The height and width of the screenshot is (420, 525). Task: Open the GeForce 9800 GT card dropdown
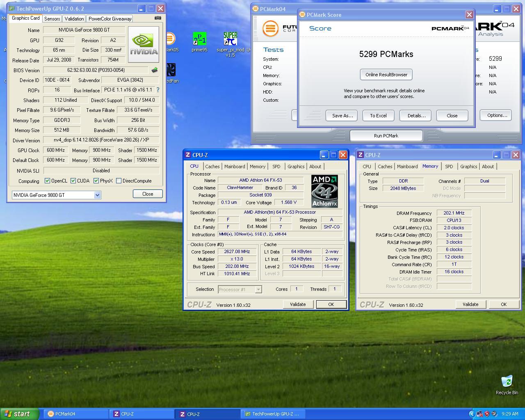97,195
